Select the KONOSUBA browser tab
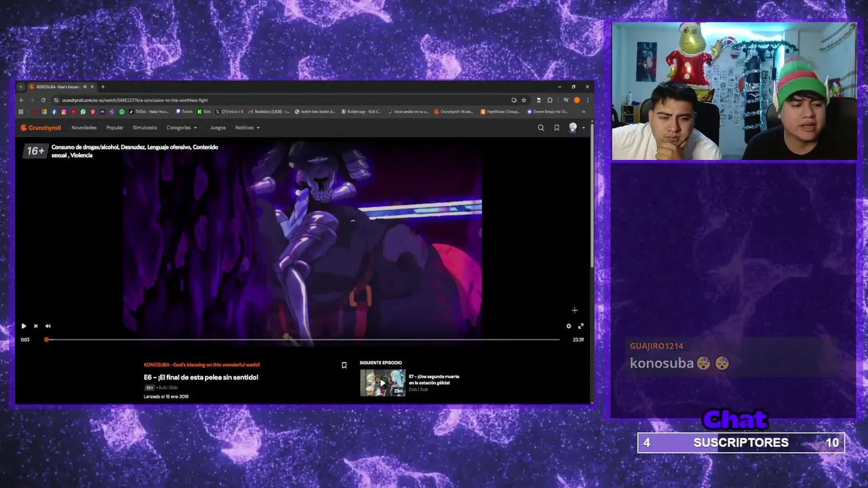Viewport: 868px width, 488px height. point(62,87)
